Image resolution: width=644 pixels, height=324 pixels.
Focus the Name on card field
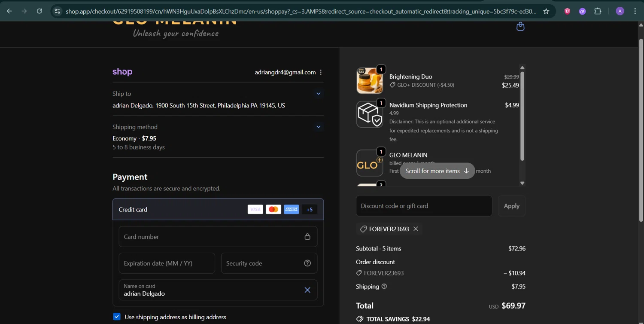point(218,290)
